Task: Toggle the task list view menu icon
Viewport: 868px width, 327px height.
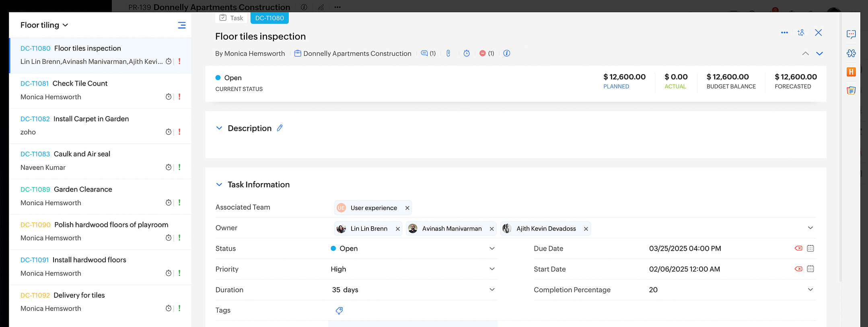Action: tap(182, 25)
